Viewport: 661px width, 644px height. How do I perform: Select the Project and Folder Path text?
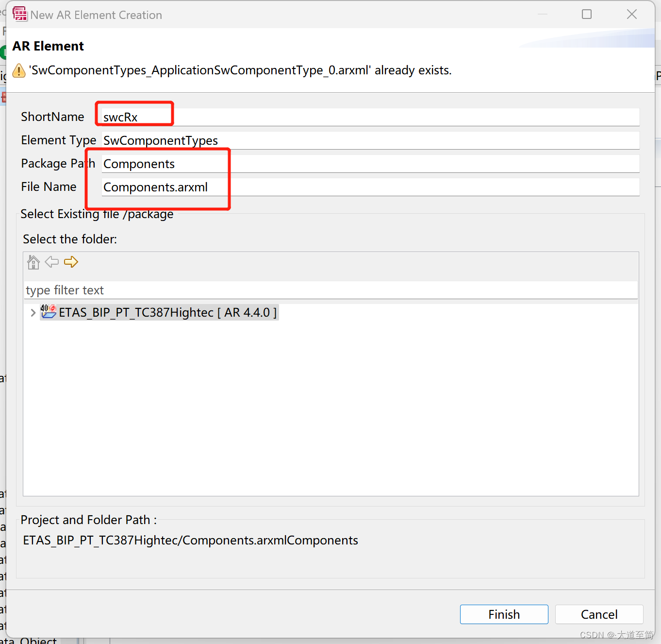point(190,540)
